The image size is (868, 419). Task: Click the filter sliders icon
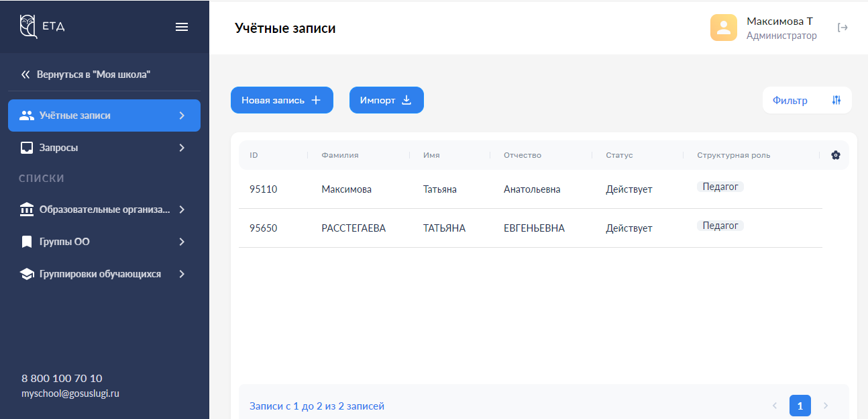click(x=836, y=100)
